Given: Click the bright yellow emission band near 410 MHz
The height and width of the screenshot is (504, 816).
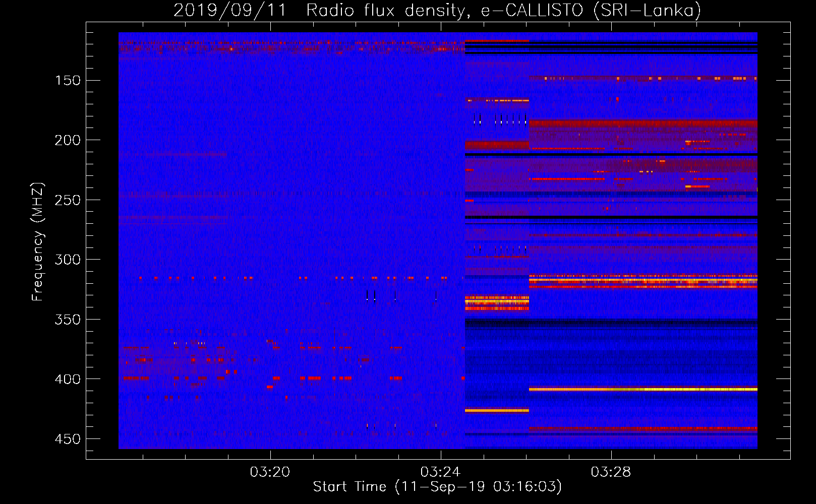Looking at the screenshot, I should click(643, 389).
